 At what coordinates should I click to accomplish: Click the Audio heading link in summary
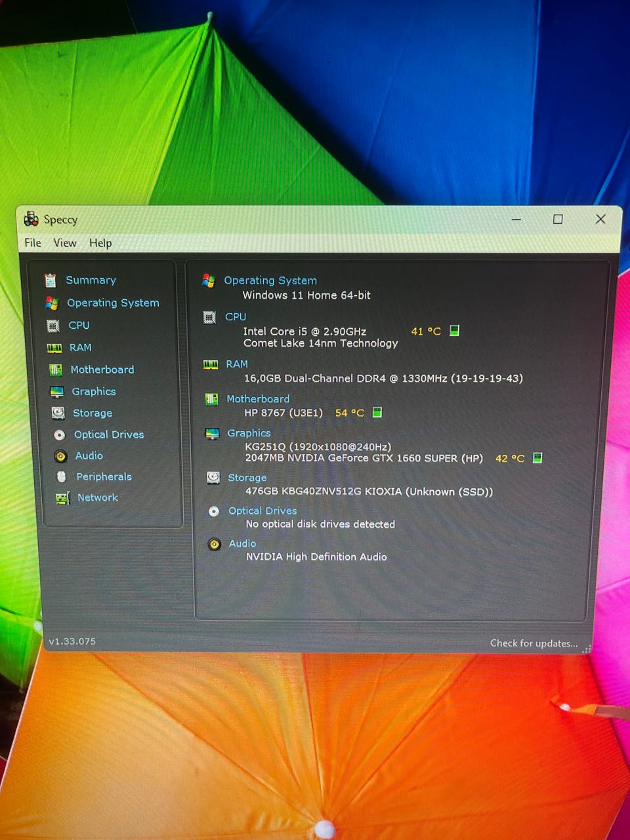tap(242, 543)
